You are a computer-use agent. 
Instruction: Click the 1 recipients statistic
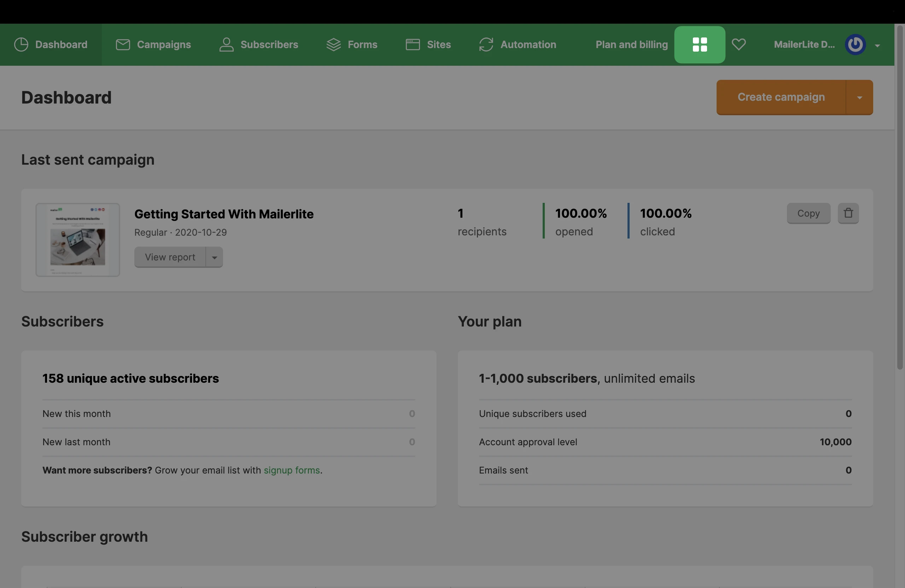(x=482, y=222)
